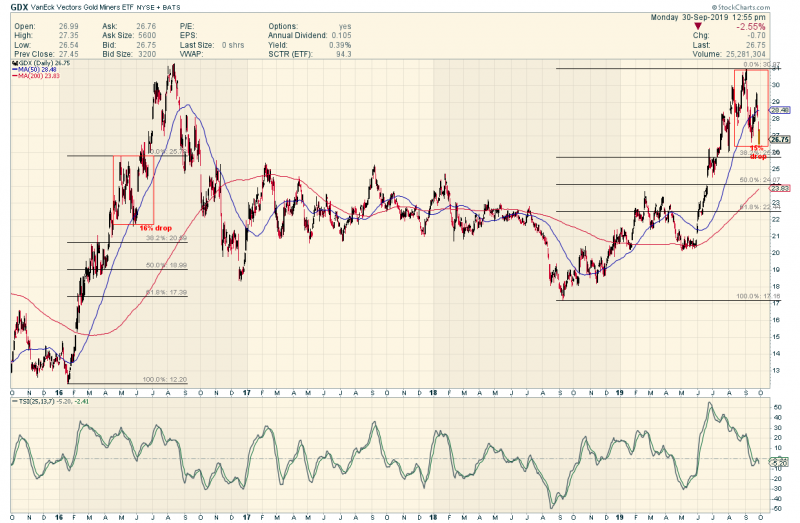800x523 pixels.
Task: Click the Volume value 25,281,304
Action: 744,54
